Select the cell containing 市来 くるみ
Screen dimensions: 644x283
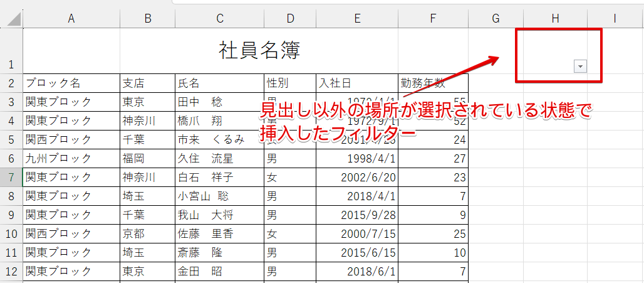220,139
